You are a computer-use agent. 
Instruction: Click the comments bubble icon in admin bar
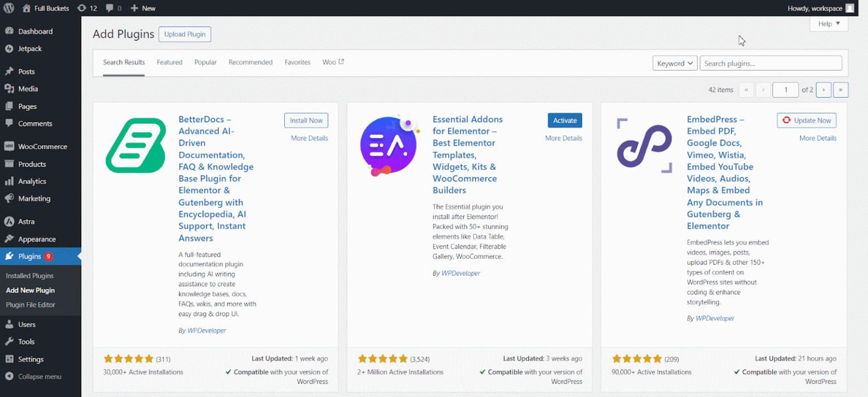[x=110, y=8]
